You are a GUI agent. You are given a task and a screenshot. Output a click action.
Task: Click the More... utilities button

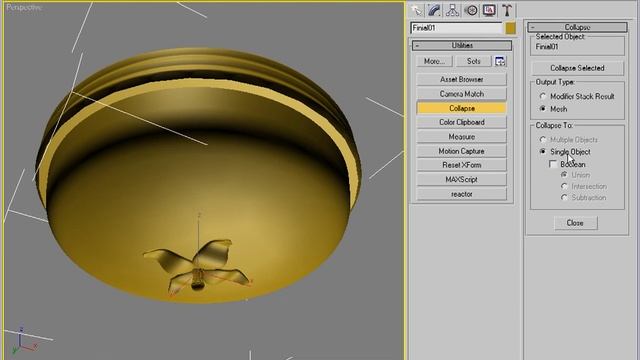(x=434, y=61)
